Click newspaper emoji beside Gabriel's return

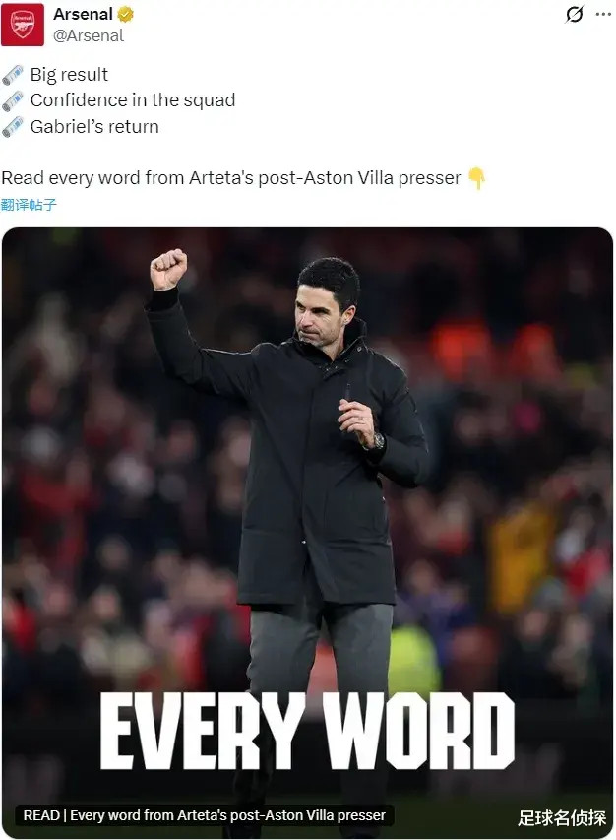pos(13,127)
